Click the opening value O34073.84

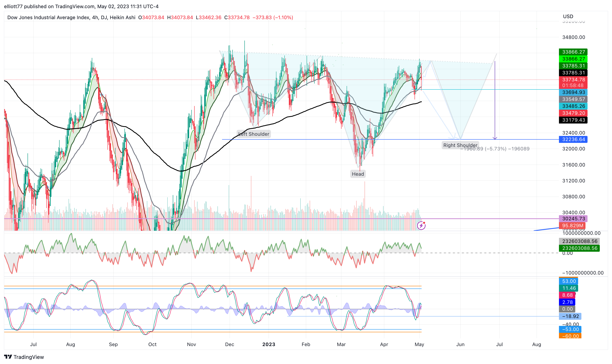point(151,17)
